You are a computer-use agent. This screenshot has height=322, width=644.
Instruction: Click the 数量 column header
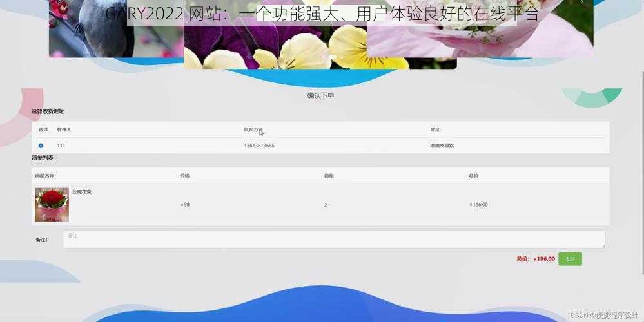coord(329,176)
